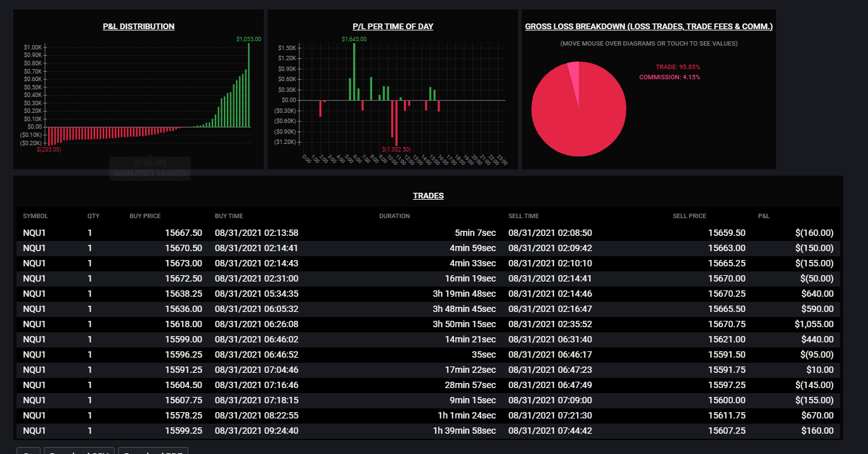This screenshot has width=868, height=454.
Task: Click sell time 08/31/2021 02:35:52
Action: click(x=550, y=324)
